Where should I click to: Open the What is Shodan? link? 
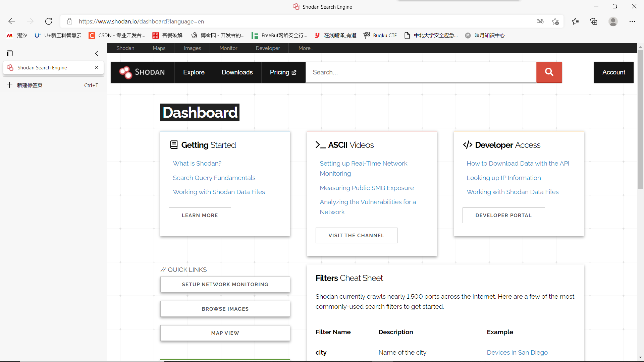(197, 163)
